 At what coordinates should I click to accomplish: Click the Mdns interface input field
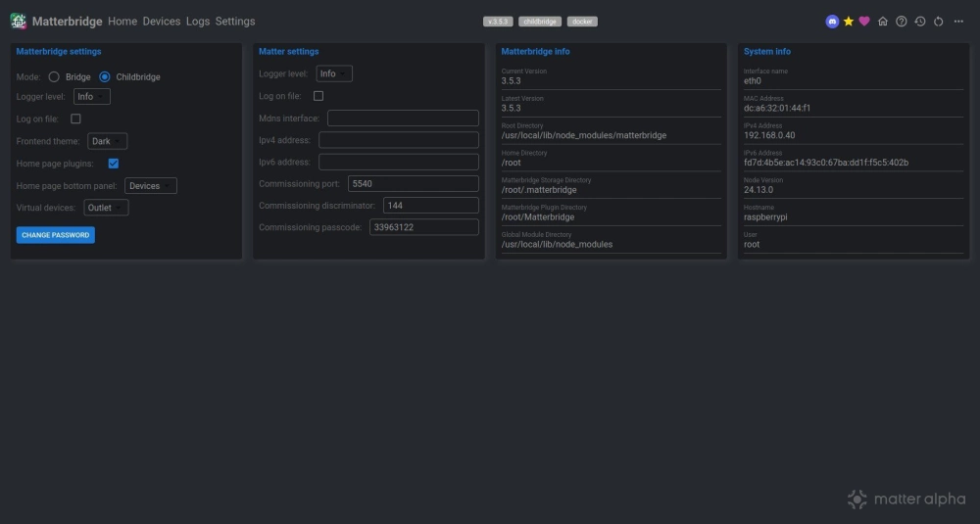point(403,118)
